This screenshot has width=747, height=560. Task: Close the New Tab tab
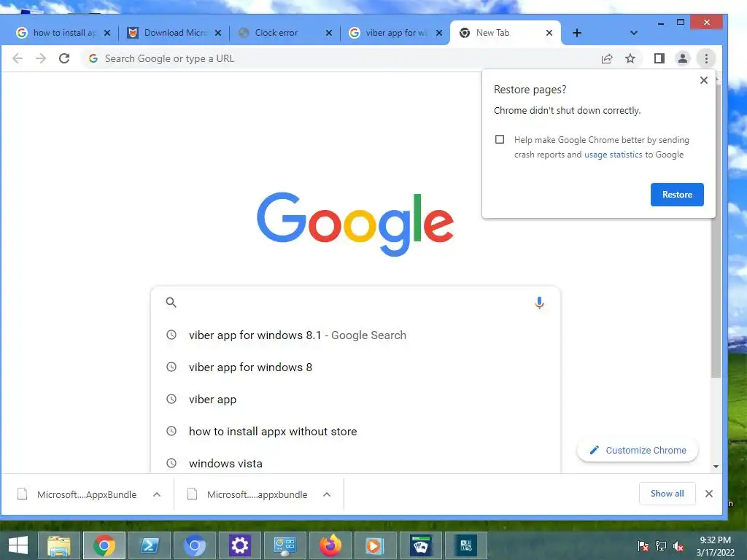coord(549,33)
